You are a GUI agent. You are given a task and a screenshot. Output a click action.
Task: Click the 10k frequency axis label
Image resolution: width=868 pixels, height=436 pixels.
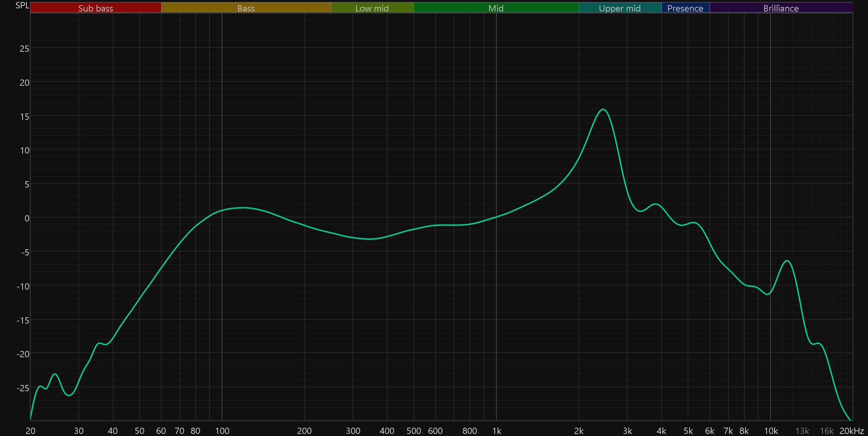(771, 431)
